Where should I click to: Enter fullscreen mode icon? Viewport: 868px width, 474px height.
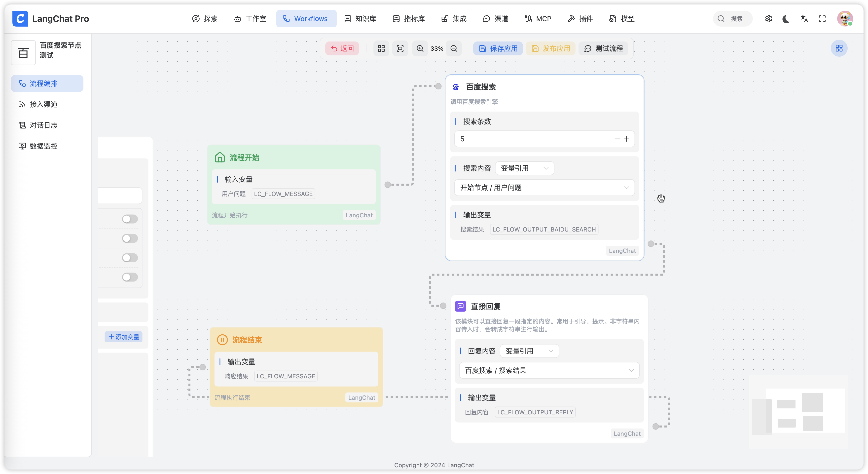822,19
